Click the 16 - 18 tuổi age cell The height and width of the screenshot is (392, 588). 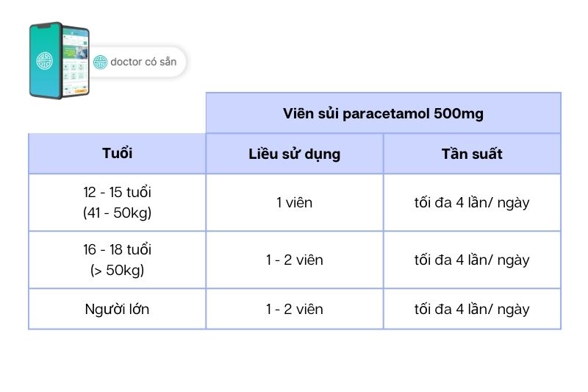point(117,250)
